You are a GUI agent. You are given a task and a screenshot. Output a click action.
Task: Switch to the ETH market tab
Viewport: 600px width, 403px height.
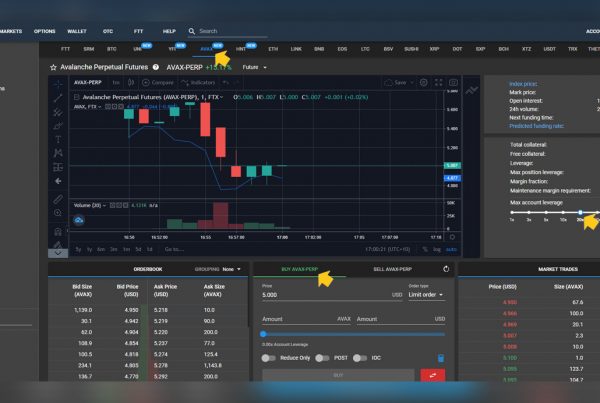[273, 49]
